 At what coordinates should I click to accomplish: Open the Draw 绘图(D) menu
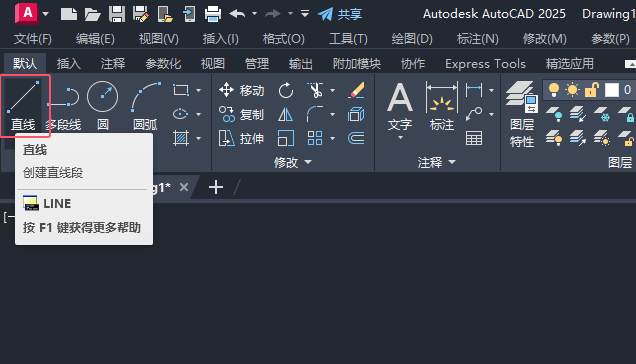point(412,39)
